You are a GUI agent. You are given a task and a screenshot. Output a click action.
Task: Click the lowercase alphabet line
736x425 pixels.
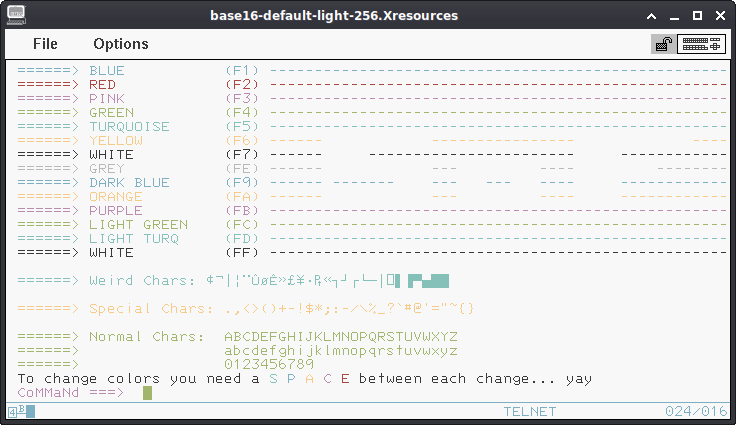point(341,351)
